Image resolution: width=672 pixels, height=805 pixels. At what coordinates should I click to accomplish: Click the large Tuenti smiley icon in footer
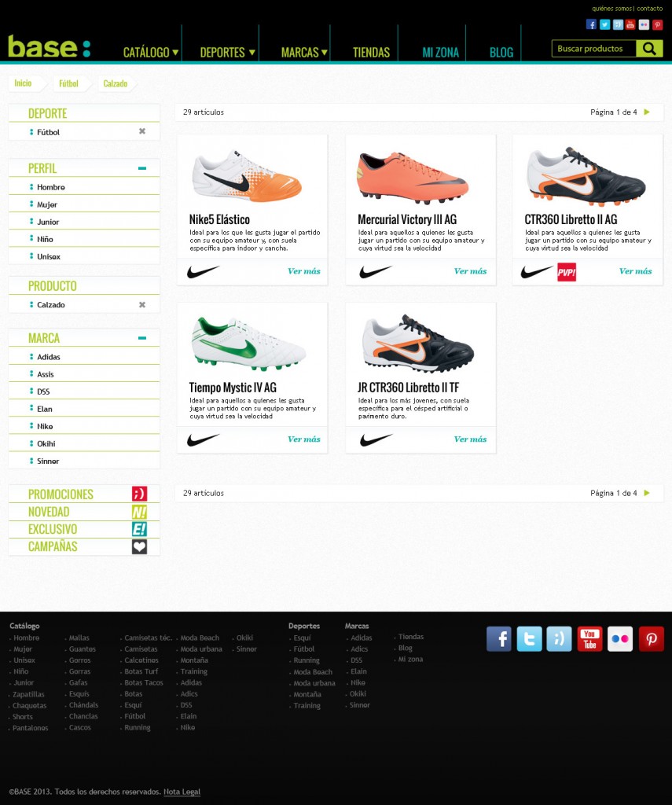coord(559,638)
